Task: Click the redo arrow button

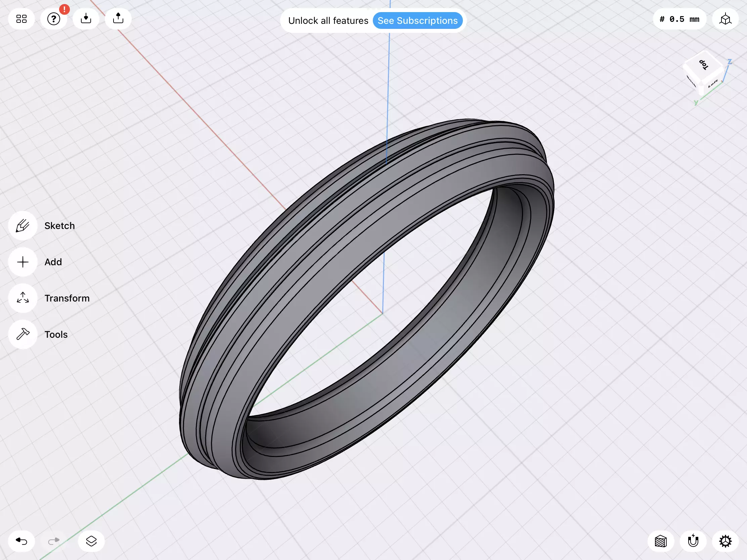Action: click(54, 541)
